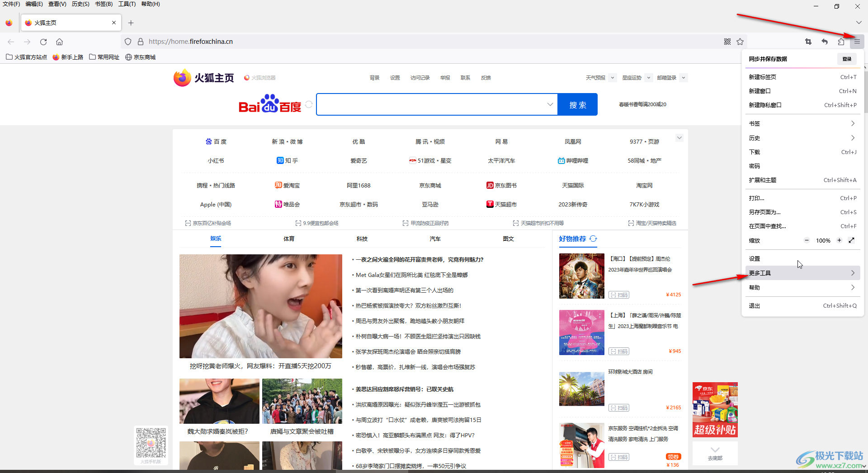Choose 设置 in the application menu
Viewport: 868px width, 473px height.
pos(802,259)
